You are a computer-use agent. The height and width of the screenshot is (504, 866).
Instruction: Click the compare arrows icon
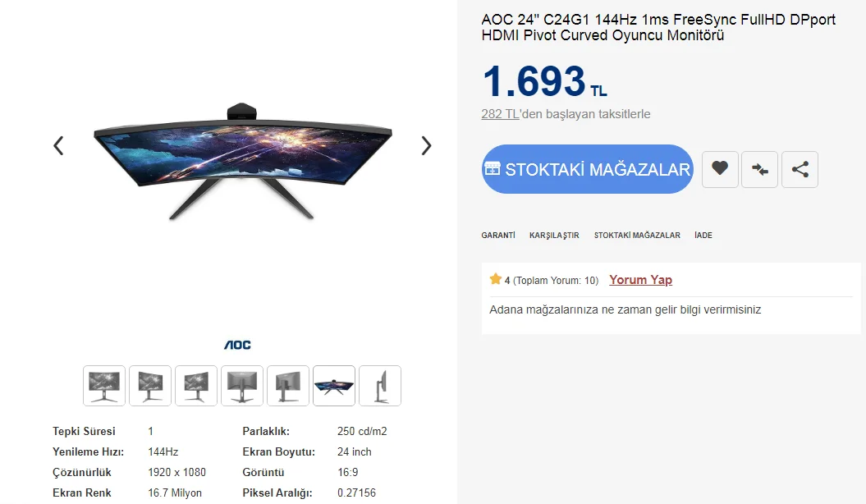click(x=759, y=169)
